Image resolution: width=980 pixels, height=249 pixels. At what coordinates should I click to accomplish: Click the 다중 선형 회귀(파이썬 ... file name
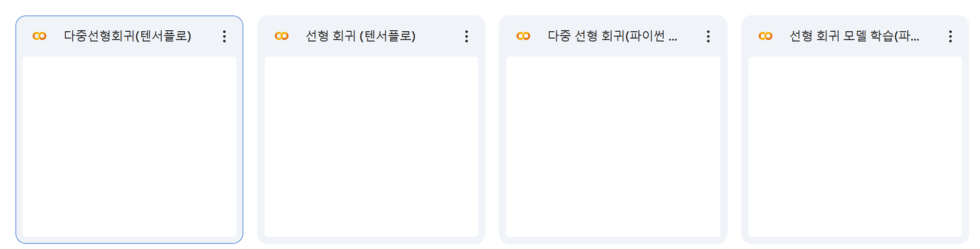(x=613, y=36)
